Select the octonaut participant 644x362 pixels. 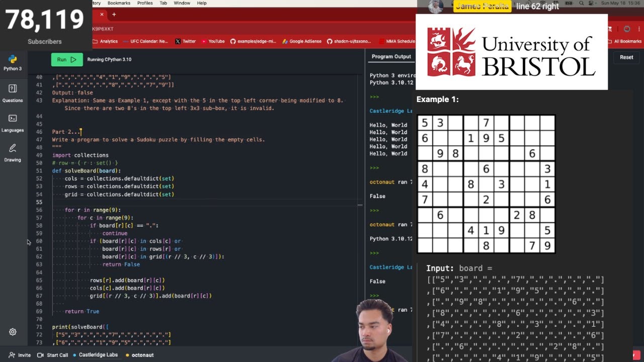142,355
